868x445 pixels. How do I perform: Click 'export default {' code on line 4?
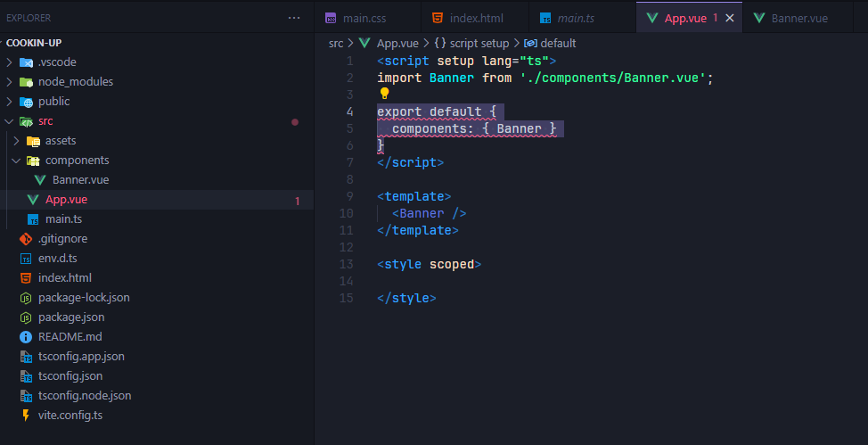(x=437, y=112)
